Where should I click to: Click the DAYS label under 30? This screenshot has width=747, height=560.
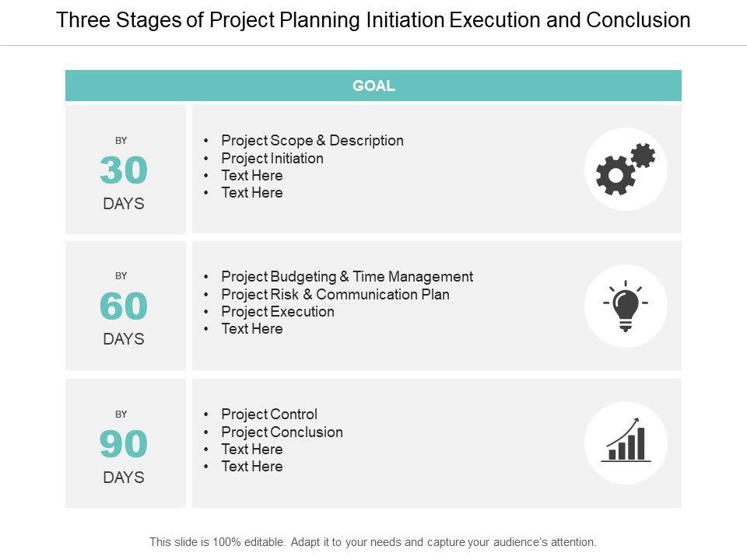click(124, 205)
